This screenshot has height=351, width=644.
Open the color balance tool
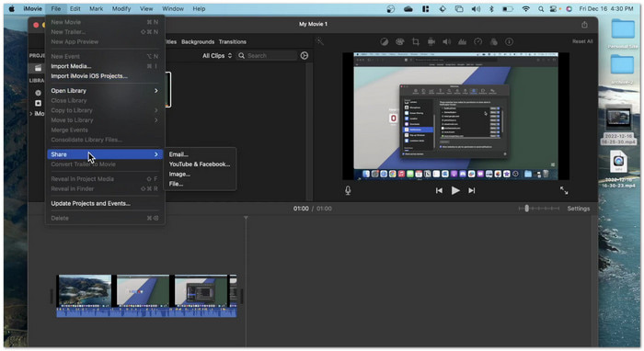click(384, 42)
